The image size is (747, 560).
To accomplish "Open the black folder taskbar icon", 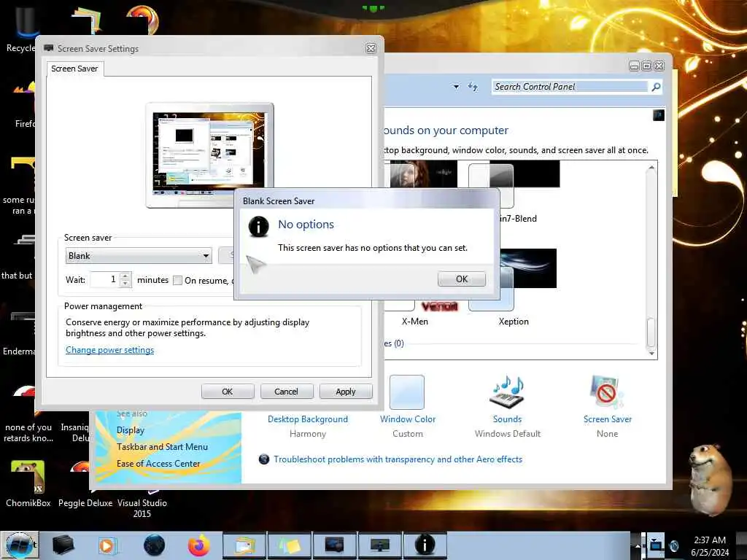I will tap(63, 545).
